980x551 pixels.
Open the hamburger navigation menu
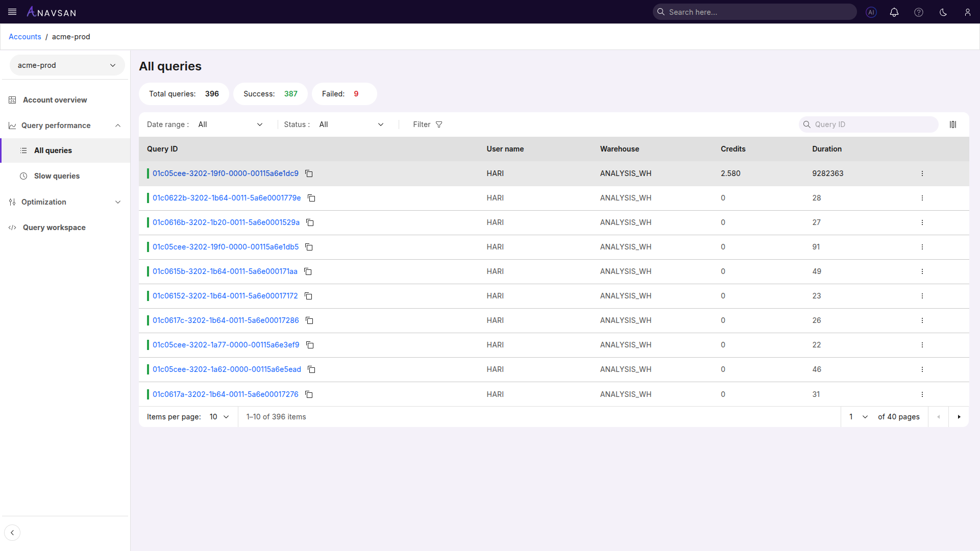[12, 12]
